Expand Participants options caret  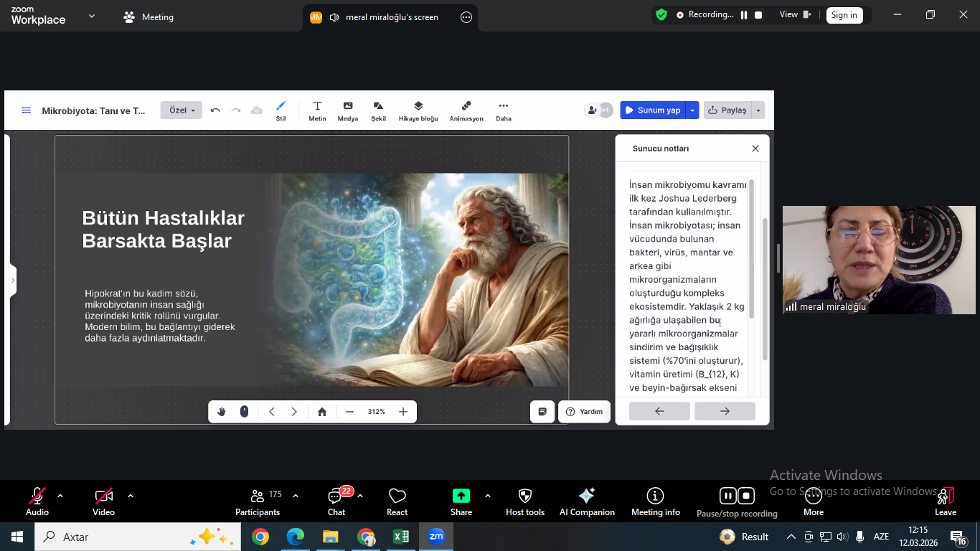(296, 496)
